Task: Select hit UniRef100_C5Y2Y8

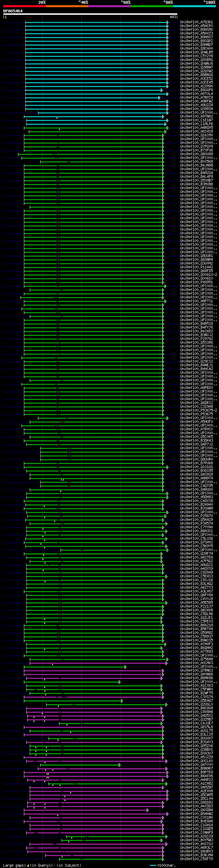Action: tap(196, 56)
